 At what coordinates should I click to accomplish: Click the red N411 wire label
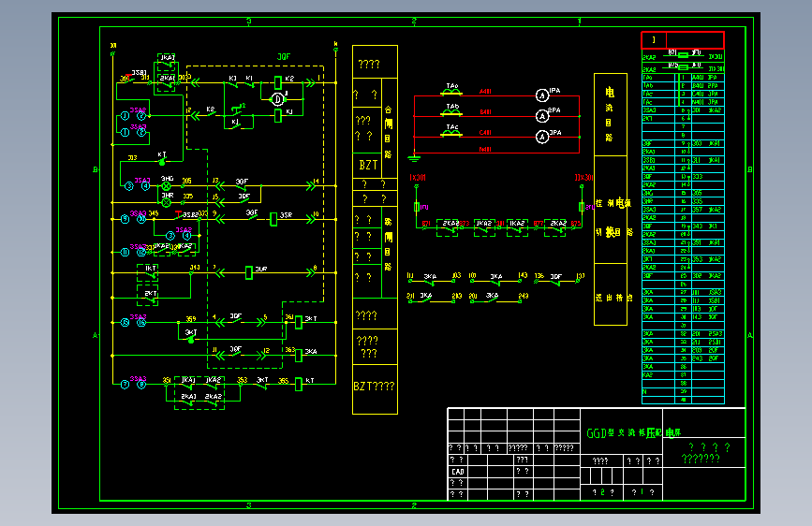pos(485,150)
